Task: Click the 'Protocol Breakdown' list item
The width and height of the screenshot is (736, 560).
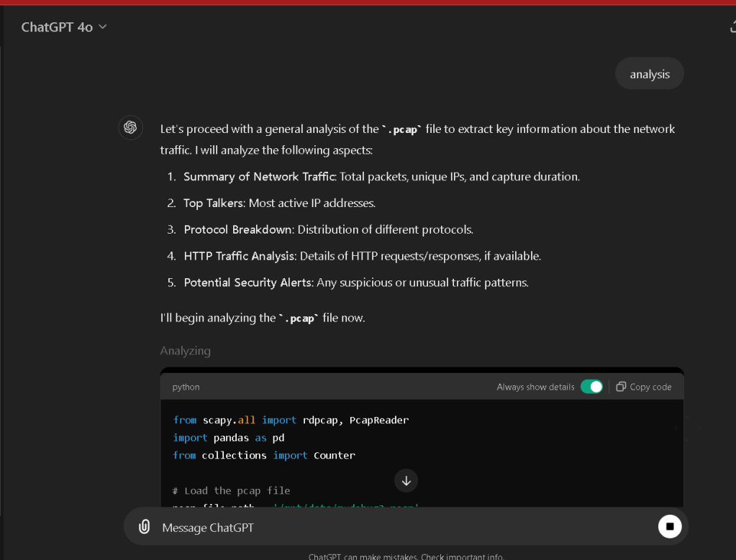Action: [329, 229]
